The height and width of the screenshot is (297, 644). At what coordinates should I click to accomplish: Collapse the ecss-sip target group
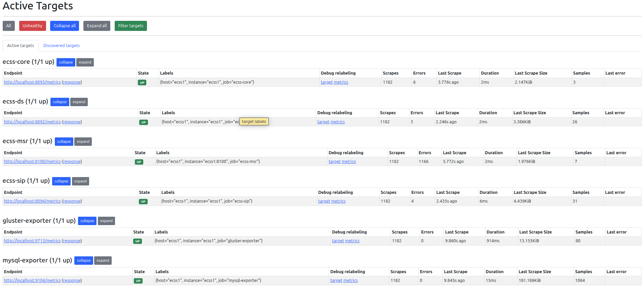(61, 181)
